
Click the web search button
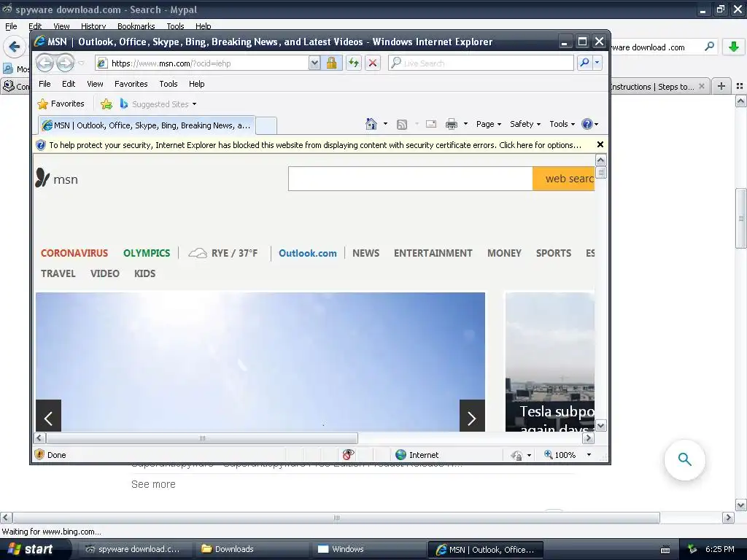564,179
